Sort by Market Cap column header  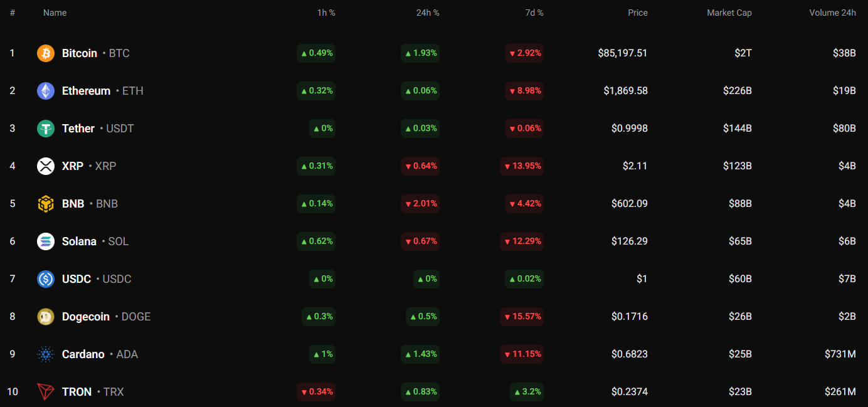click(729, 13)
